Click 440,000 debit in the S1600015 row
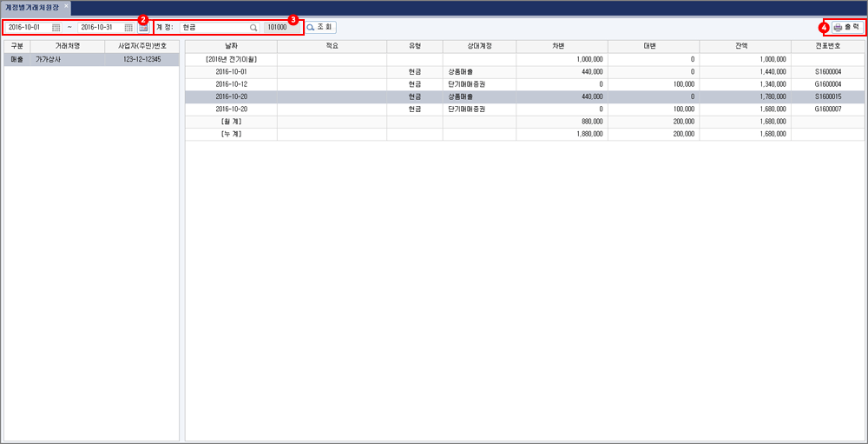Viewport: 868px width, 444px height. [562, 97]
